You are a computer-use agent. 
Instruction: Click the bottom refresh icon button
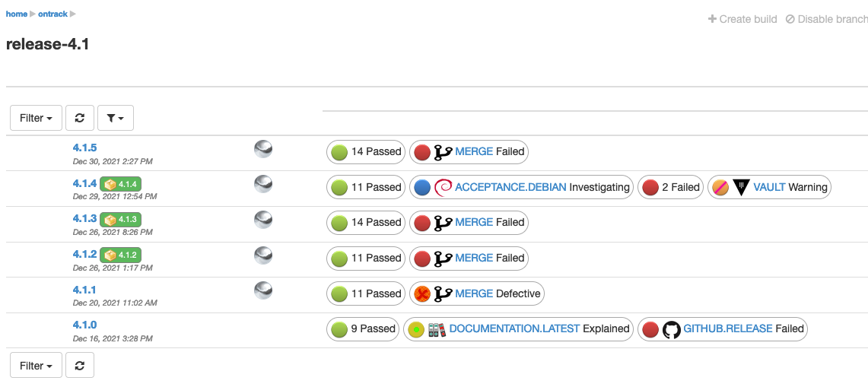click(80, 366)
